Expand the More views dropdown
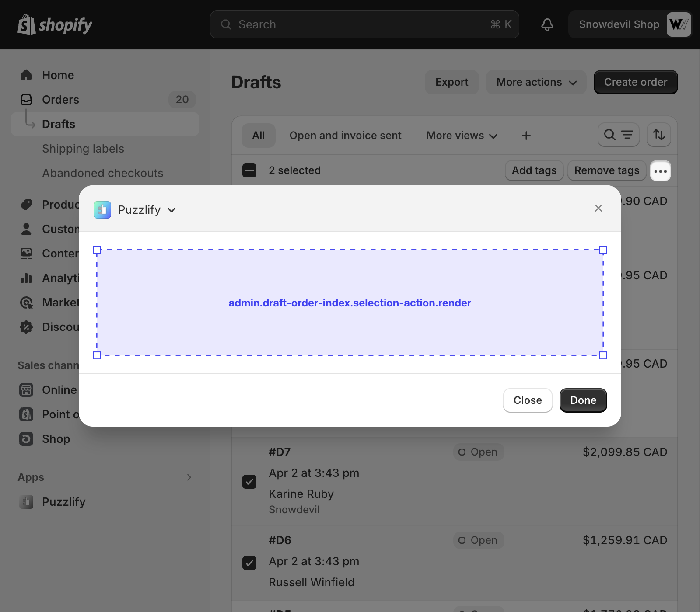 pos(462,136)
